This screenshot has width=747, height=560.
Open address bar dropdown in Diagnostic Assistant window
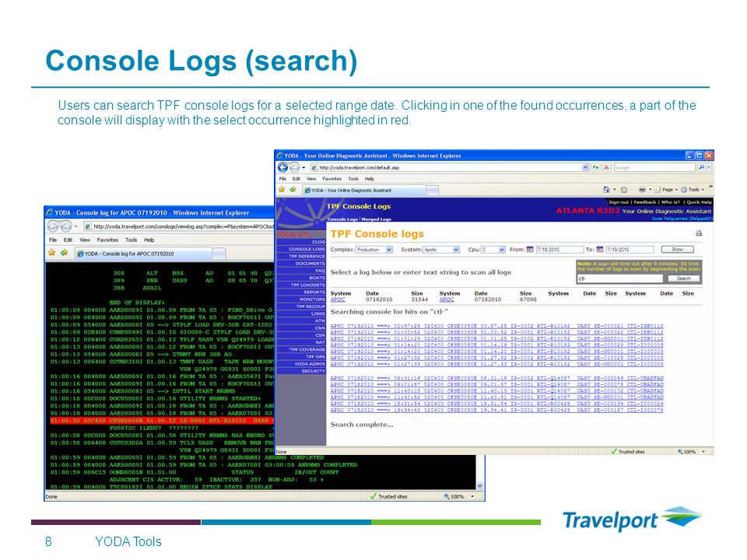pos(585,168)
